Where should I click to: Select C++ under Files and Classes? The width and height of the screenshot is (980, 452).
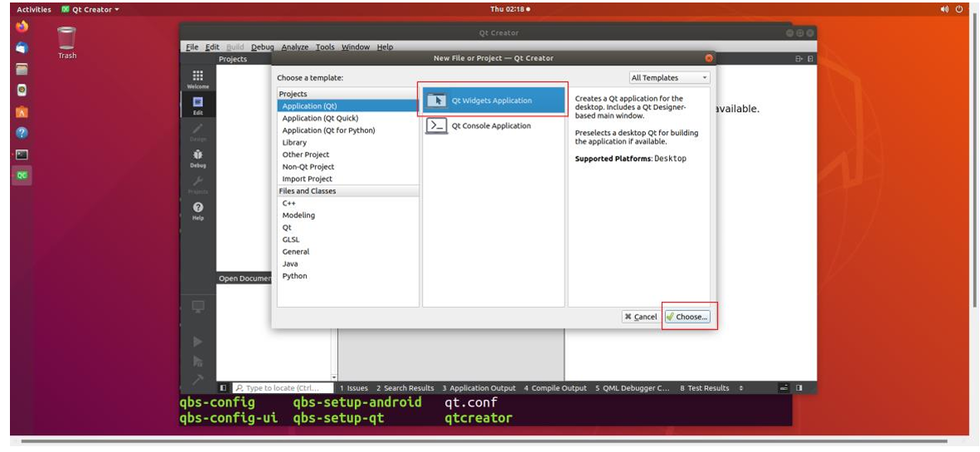(x=347, y=203)
